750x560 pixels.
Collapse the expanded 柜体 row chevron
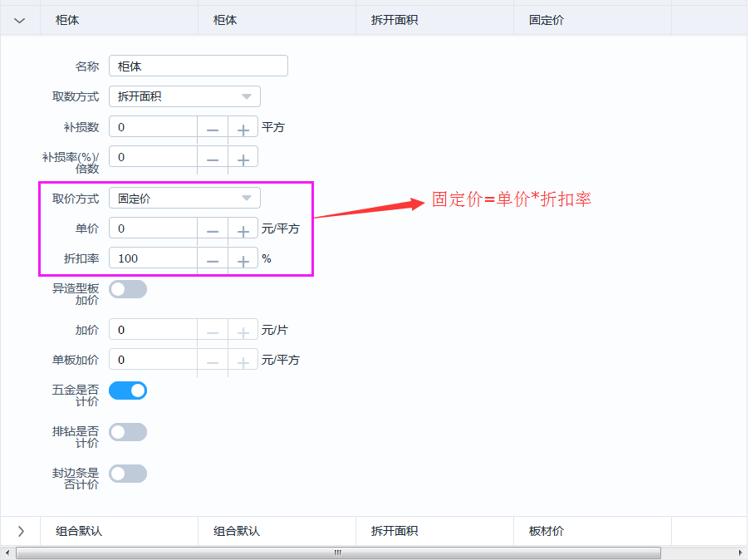20,21
